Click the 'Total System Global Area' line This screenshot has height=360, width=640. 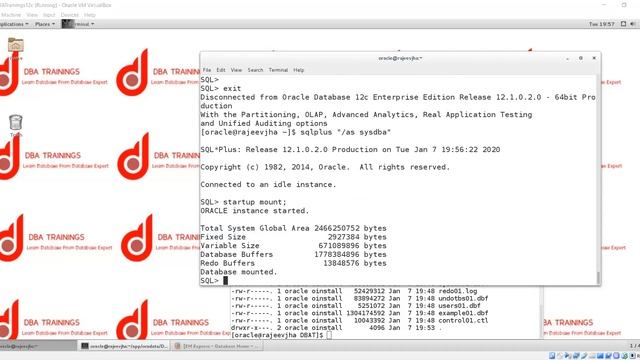click(293, 228)
